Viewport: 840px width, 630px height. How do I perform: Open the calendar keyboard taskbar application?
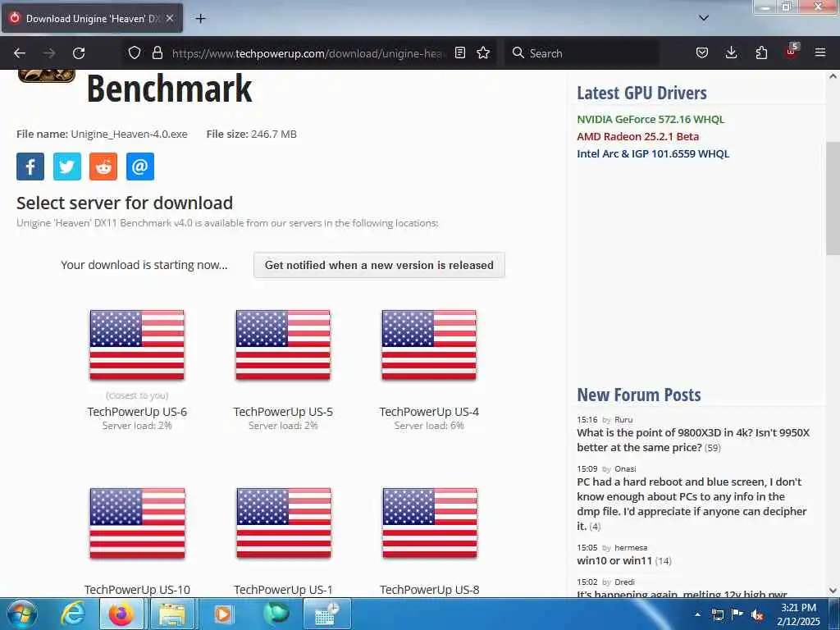[x=326, y=614]
